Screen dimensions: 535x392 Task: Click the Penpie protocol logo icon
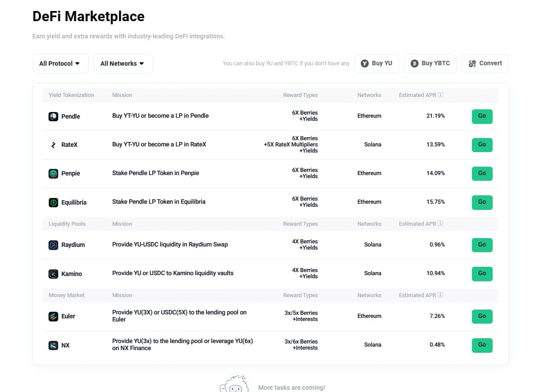[53, 173]
